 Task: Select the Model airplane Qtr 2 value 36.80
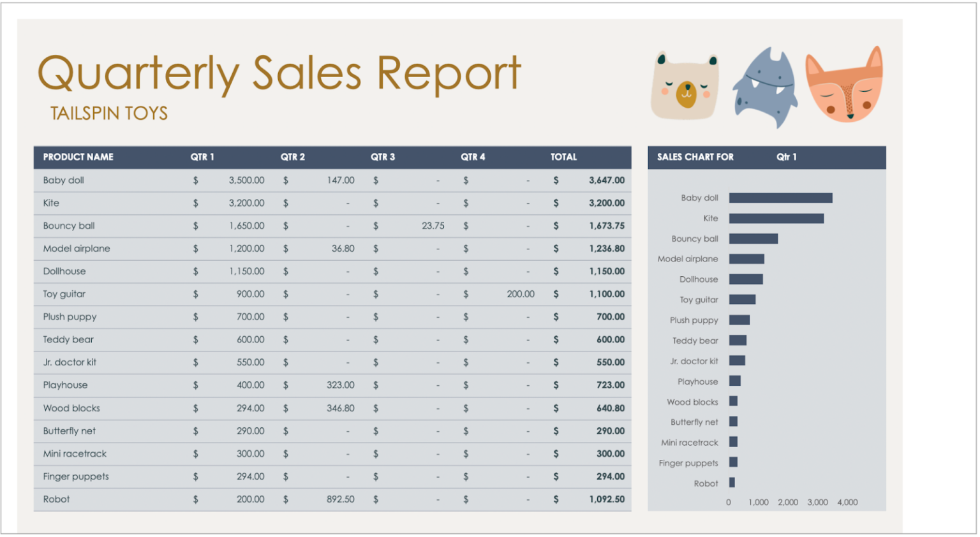click(343, 249)
